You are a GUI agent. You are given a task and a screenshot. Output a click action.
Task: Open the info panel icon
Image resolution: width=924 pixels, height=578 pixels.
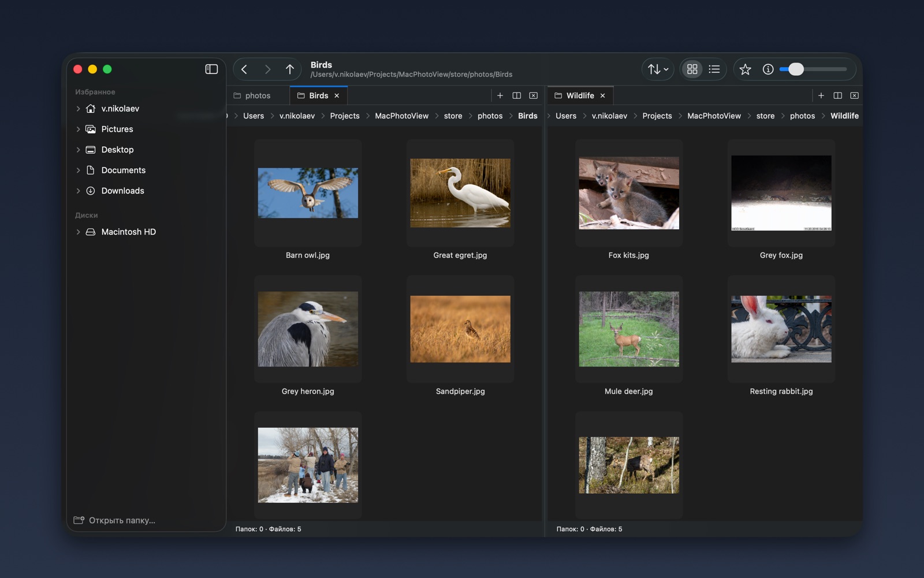tap(768, 69)
